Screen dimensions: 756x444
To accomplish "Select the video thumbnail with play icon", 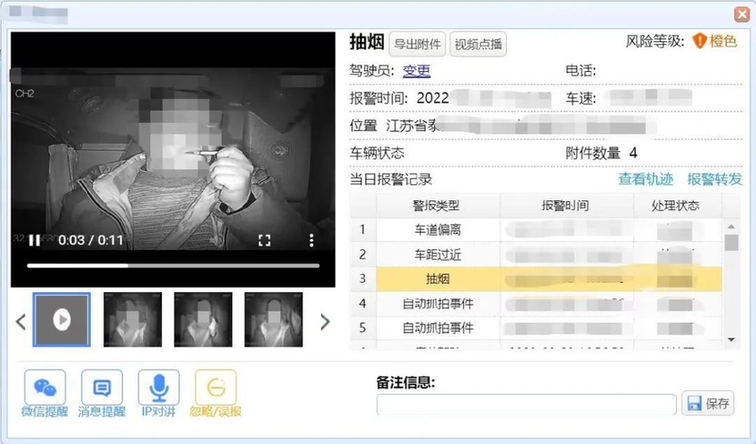I will click(62, 320).
